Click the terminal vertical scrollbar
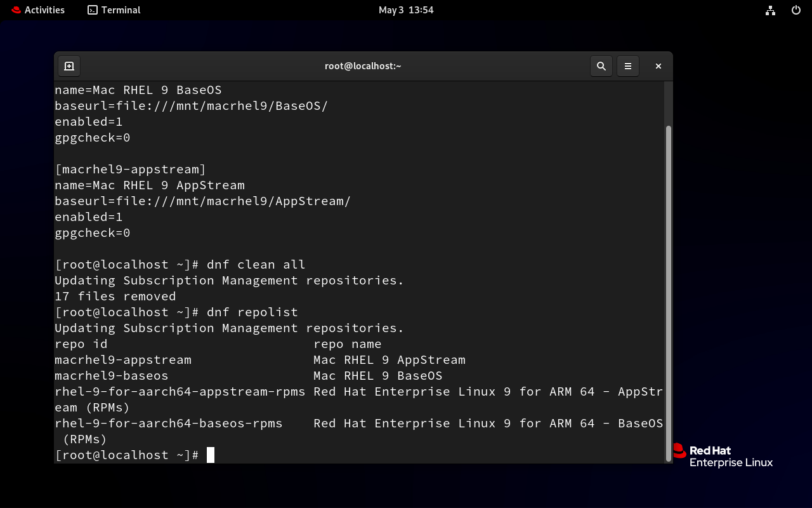The width and height of the screenshot is (812, 508). pos(669,293)
